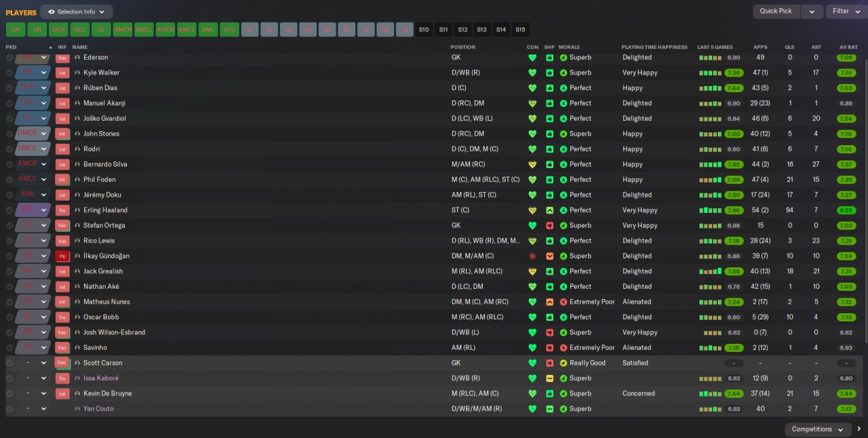The width and height of the screenshot is (868, 438).
Task: Click Kevin De Bruyne's "Concerned" playing time text
Action: 639,393
